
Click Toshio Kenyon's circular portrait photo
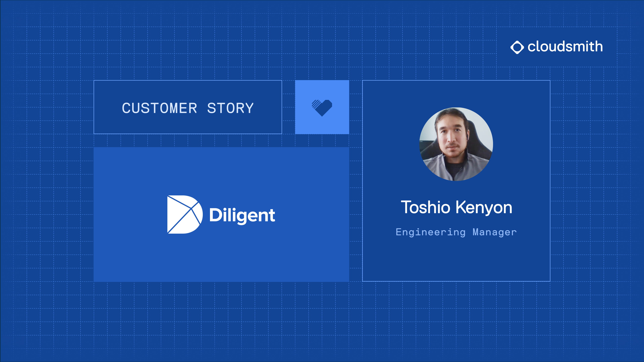coord(456,144)
